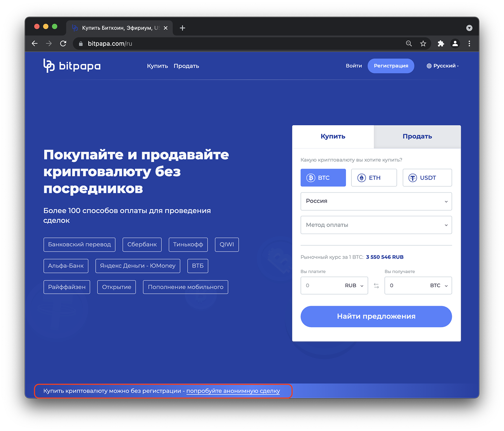Choose Сбербанк payment method
The width and height of the screenshot is (504, 431).
tap(142, 245)
